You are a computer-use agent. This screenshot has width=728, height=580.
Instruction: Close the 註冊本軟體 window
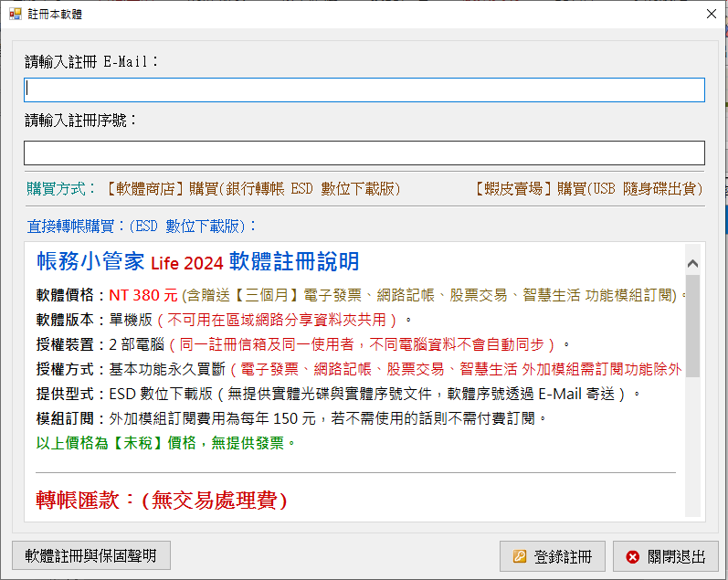(712, 14)
